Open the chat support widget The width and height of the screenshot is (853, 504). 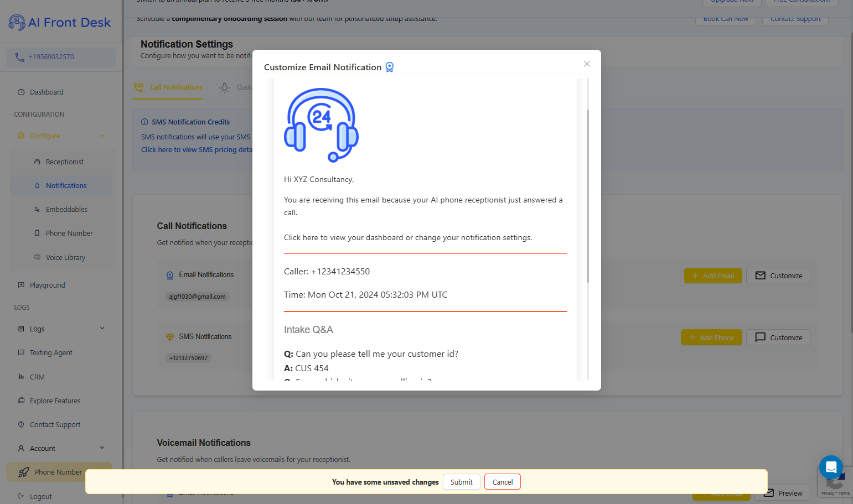click(x=831, y=467)
